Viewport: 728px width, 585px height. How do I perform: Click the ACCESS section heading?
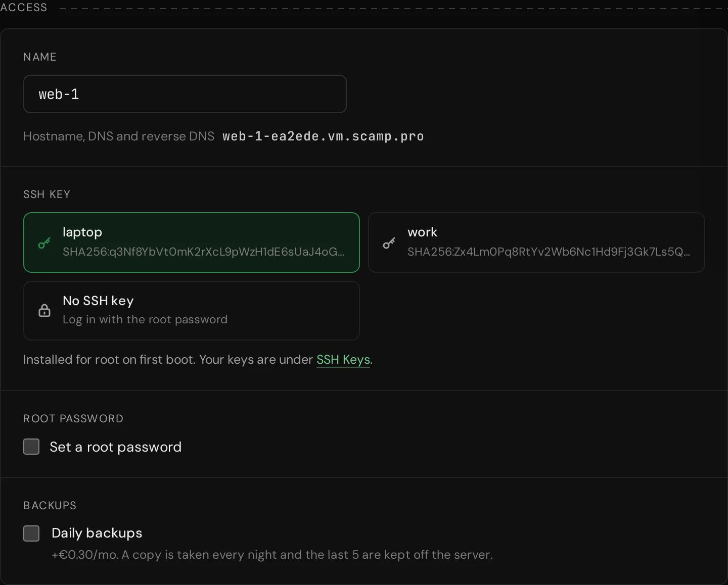tap(24, 8)
